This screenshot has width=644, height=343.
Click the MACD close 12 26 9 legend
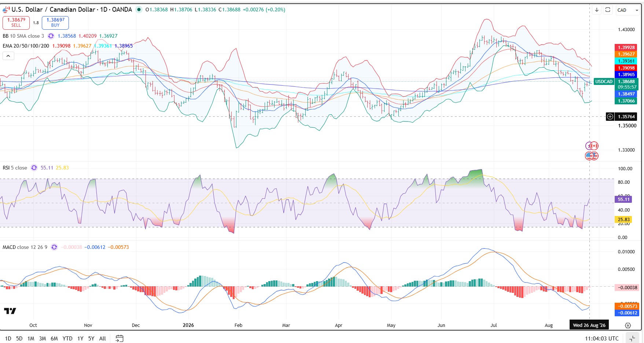tap(25, 247)
